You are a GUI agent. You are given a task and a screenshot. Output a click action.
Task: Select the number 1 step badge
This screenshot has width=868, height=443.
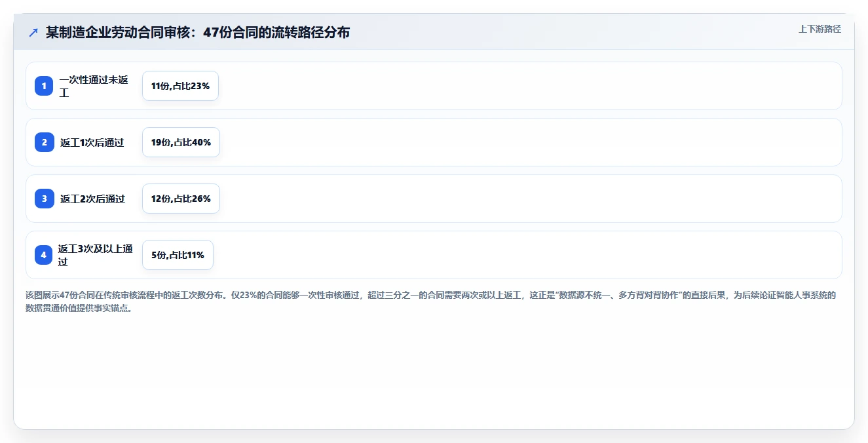[x=44, y=86]
